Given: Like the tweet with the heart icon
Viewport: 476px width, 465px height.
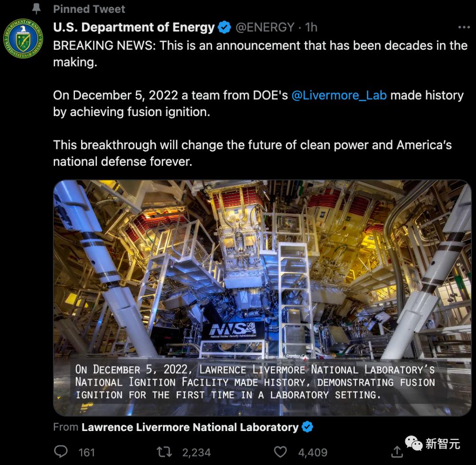Looking at the screenshot, I should click(x=280, y=452).
